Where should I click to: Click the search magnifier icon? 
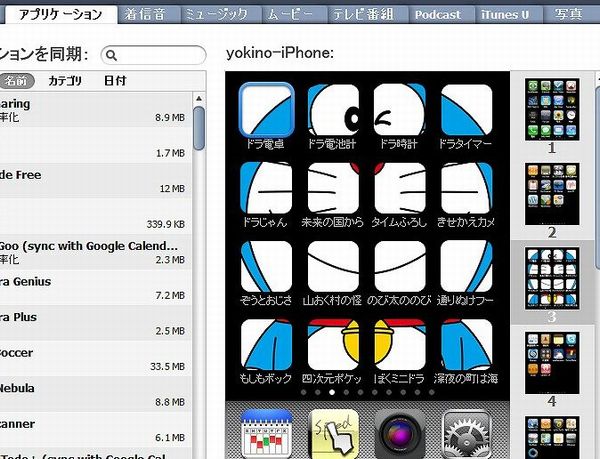coord(111,56)
